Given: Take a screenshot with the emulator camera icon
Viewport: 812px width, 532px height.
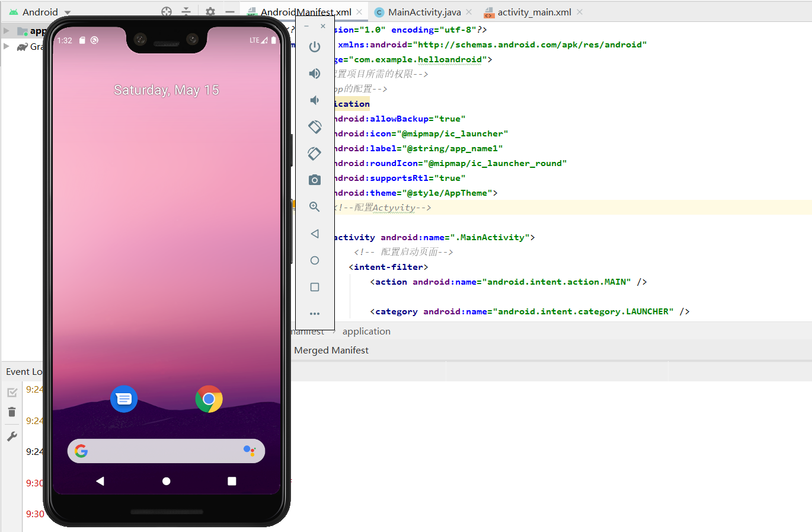Looking at the screenshot, I should (x=315, y=180).
